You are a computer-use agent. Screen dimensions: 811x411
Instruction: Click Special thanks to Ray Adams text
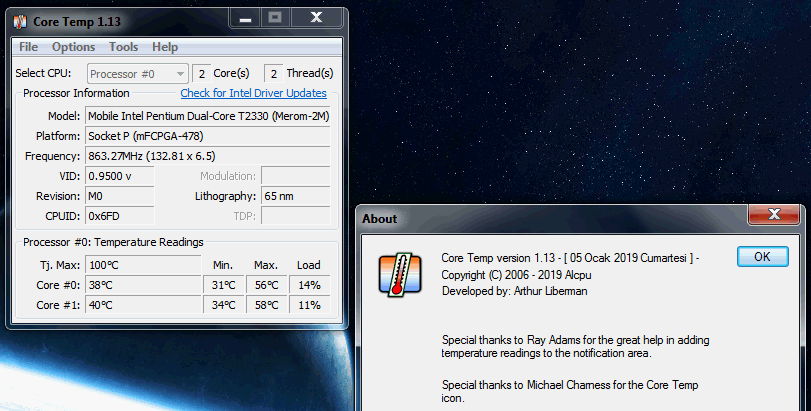(x=575, y=346)
